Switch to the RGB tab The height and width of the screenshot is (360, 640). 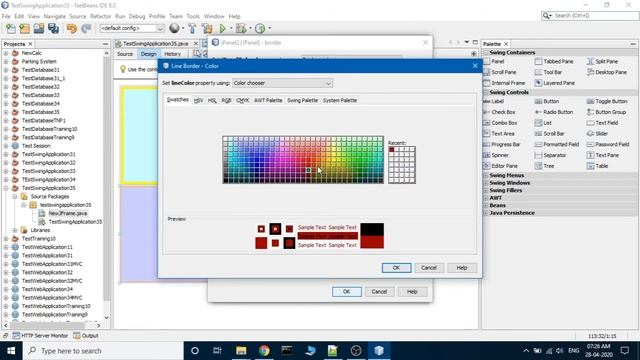coord(226,100)
